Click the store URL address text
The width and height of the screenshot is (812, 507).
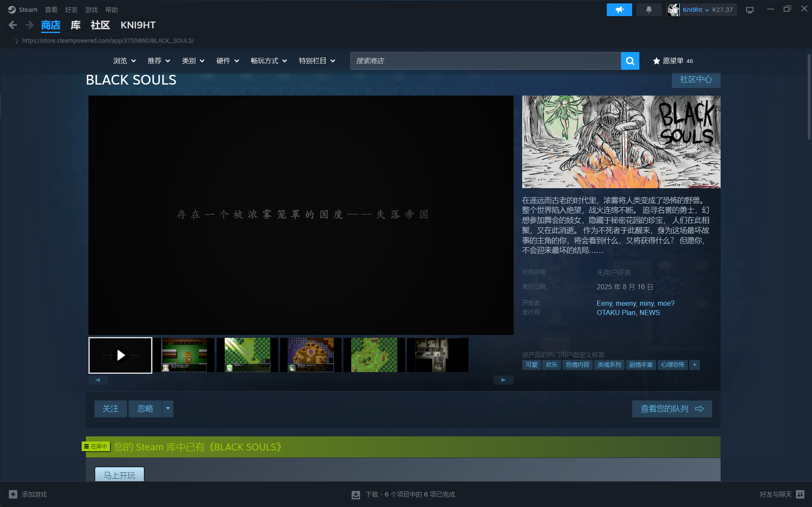tap(108, 41)
